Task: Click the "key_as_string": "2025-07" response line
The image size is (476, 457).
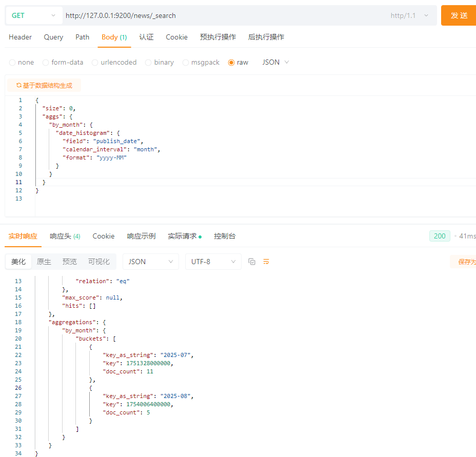Action: 148,355
